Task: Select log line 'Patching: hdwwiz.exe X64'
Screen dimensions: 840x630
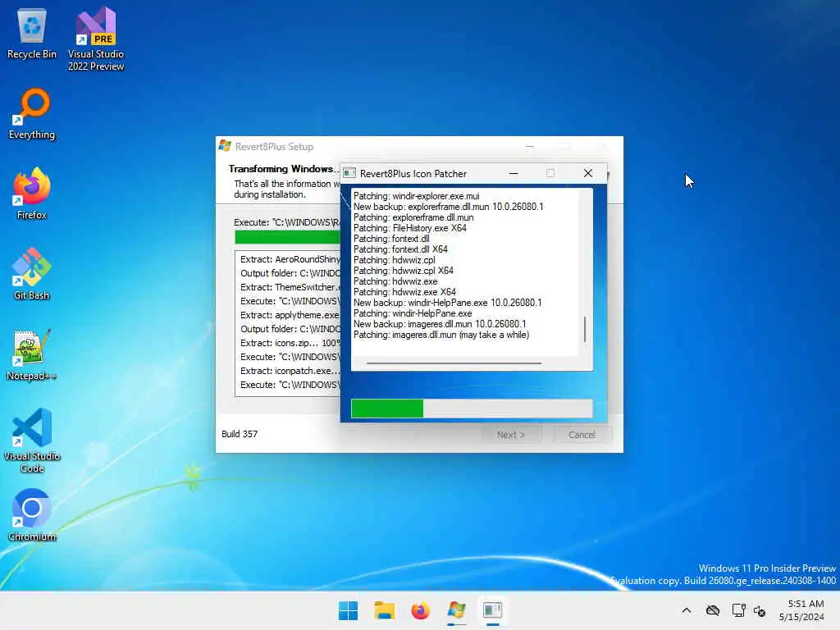Action: tap(404, 292)
